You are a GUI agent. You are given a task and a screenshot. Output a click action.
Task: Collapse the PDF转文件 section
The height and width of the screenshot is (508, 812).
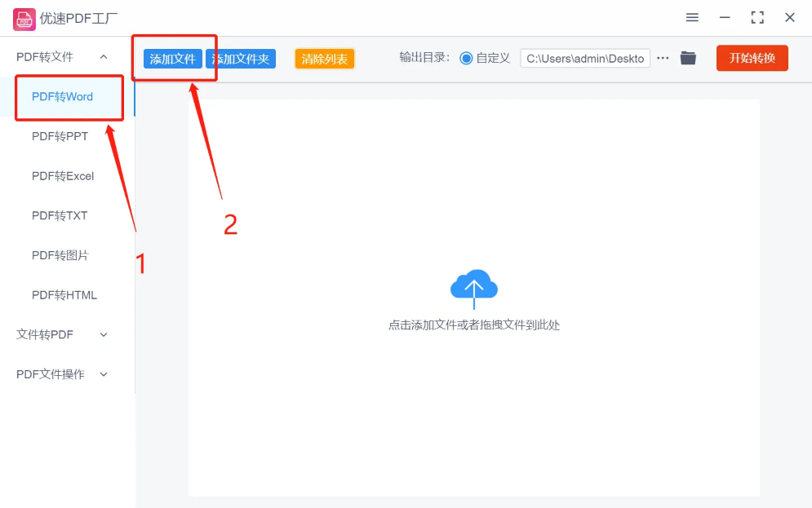click(104, 57)
